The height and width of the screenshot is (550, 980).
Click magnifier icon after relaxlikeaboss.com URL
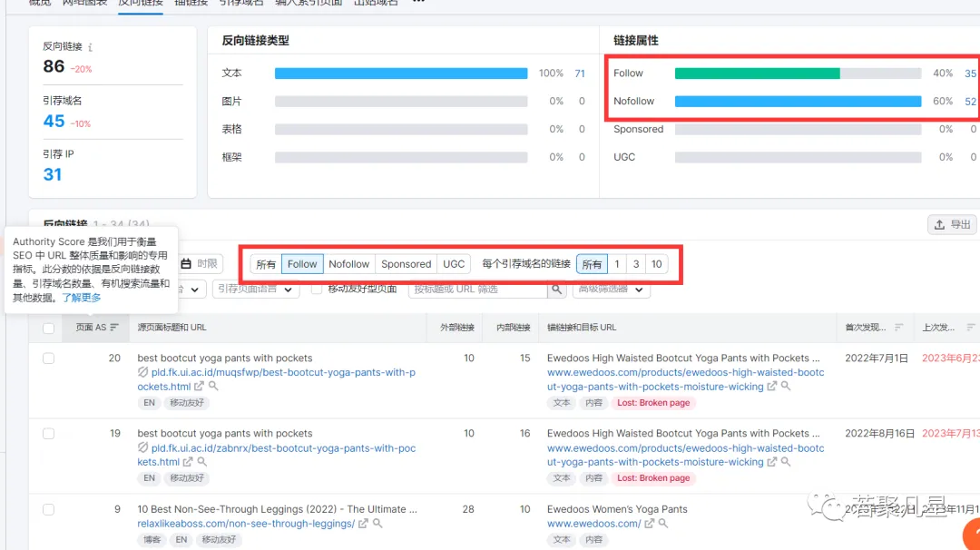coord(377,523)
